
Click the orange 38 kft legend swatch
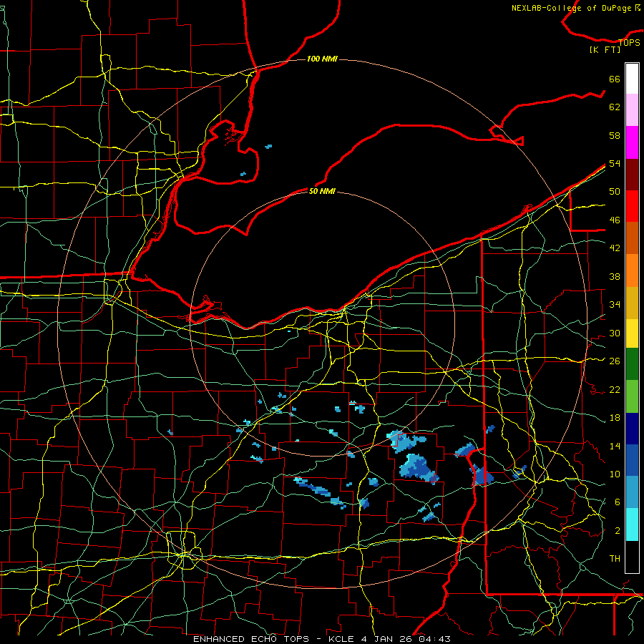pos(632,270)
